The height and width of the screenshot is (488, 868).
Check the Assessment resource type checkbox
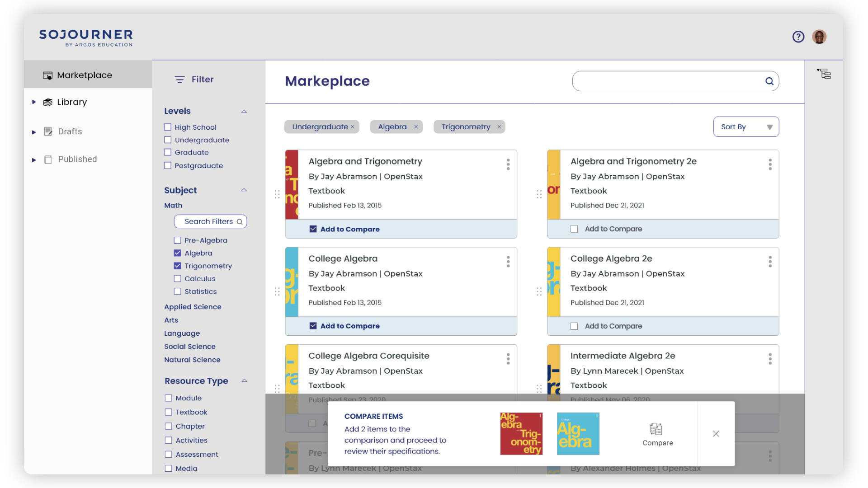coord(169,454)
